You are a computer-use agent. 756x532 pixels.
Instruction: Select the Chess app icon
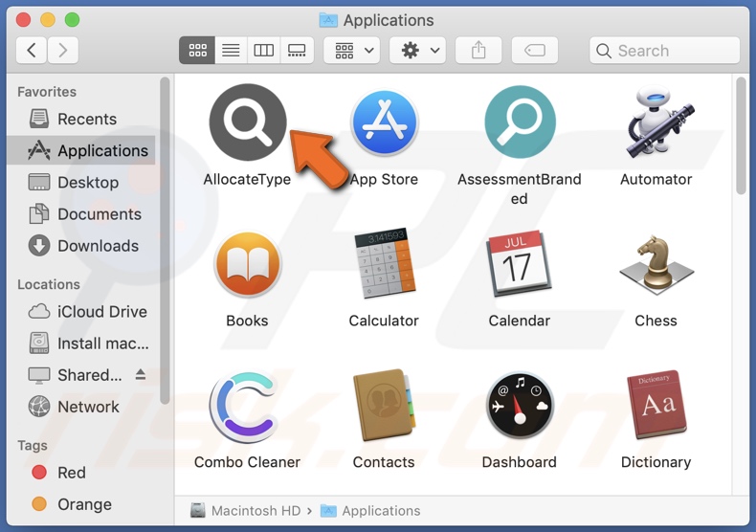[x=656, y=264]
